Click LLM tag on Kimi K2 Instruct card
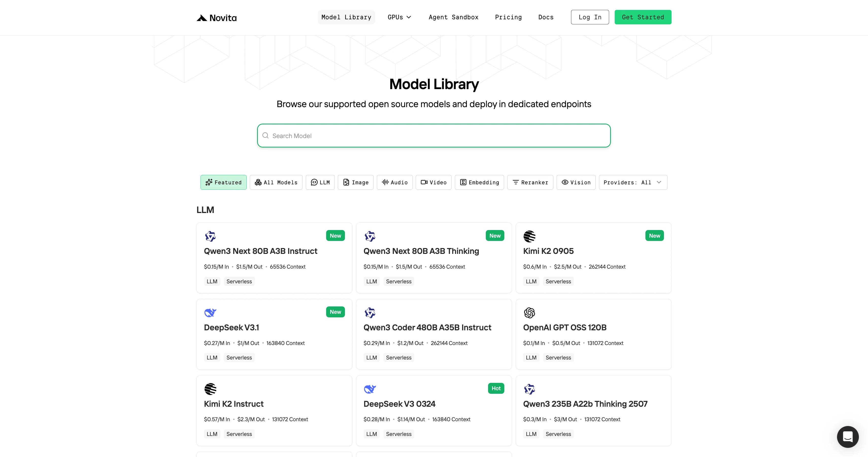 (212, 434)
